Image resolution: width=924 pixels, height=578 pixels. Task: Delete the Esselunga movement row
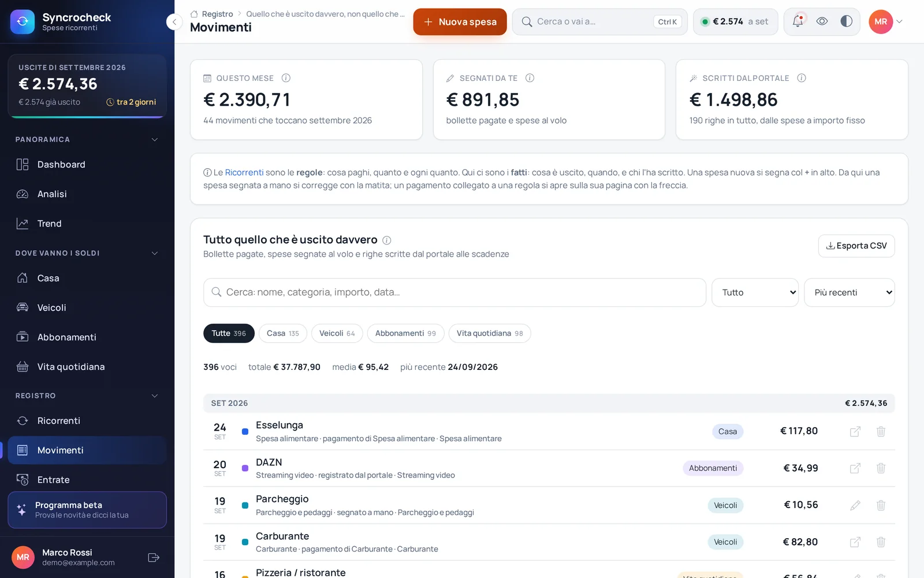coord(881,431)
